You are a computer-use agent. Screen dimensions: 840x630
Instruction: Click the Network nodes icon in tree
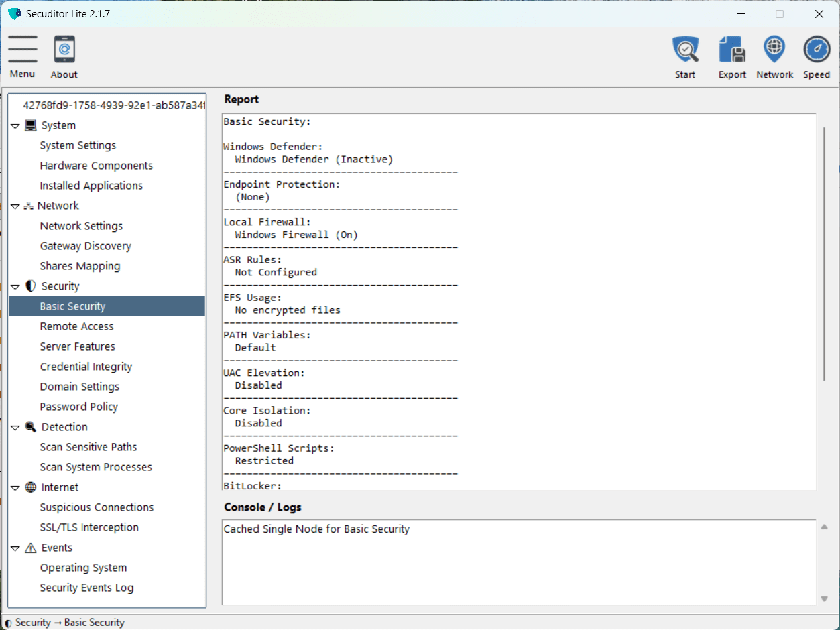tap(29, 206)
